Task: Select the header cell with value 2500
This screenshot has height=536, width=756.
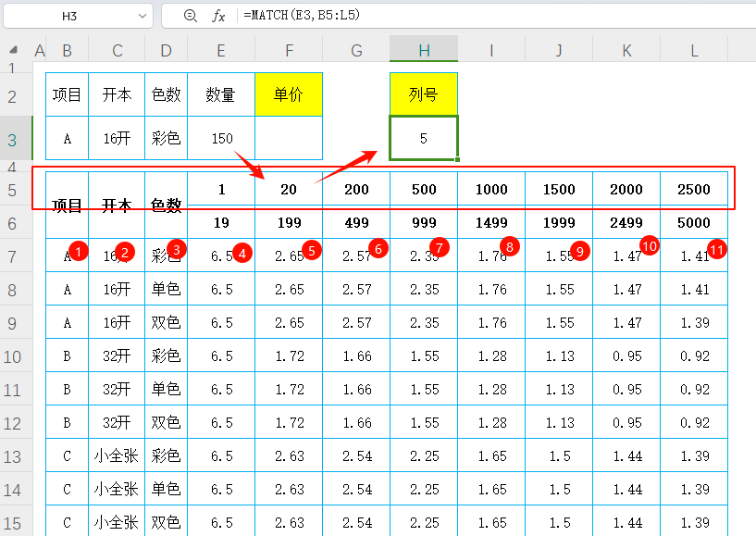Action: pos(694,189)
